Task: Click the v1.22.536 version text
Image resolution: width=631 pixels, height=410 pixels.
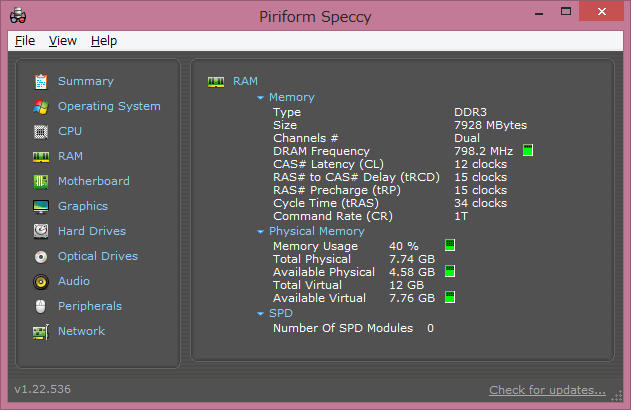Action: click(43, 389)
